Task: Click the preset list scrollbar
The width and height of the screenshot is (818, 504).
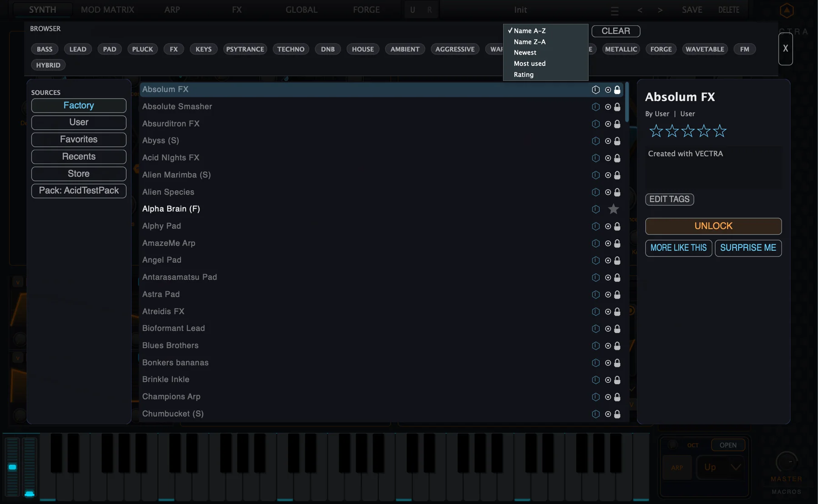Action: tap(627, 102)
